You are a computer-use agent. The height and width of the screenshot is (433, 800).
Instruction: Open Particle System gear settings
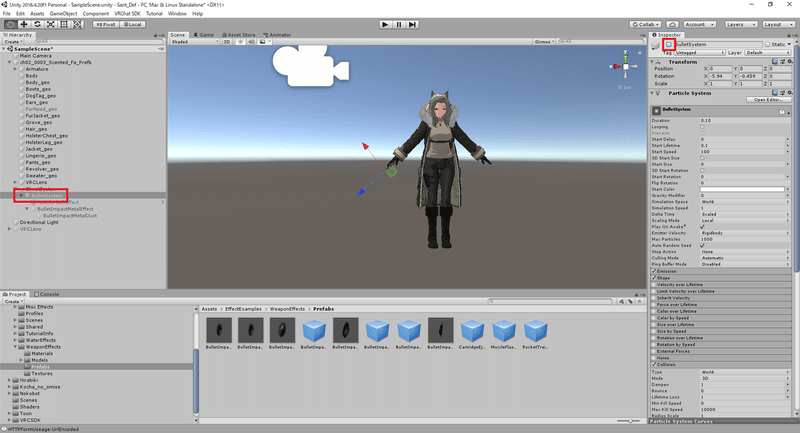coord(789,93)
